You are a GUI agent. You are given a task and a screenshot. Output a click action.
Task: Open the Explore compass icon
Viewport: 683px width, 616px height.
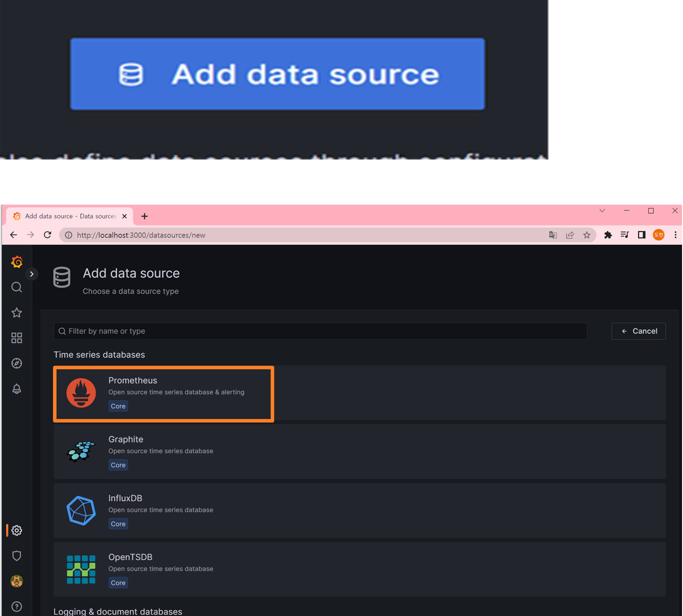click(17, 363)
